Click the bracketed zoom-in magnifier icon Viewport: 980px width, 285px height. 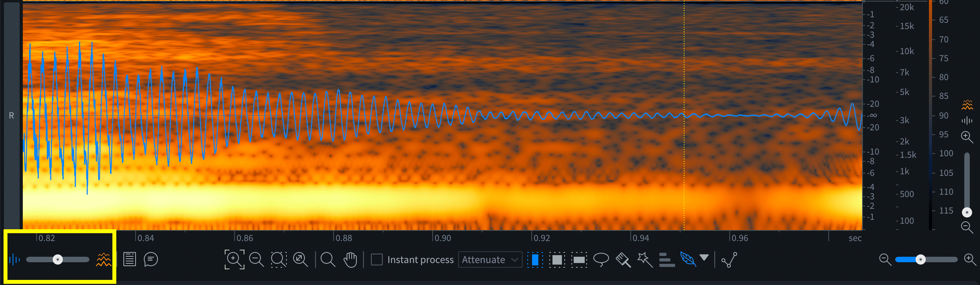(x=234, y=259)
